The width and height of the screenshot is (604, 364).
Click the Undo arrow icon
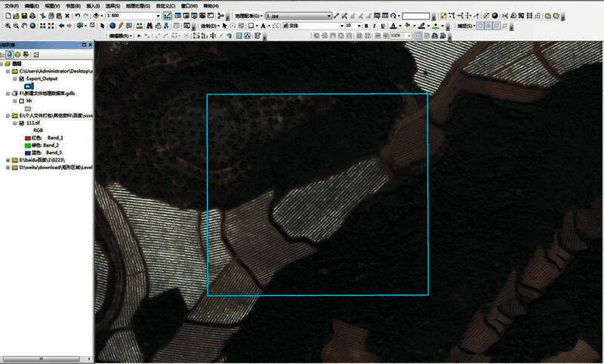pyautogui.click(x=76, y=15)
